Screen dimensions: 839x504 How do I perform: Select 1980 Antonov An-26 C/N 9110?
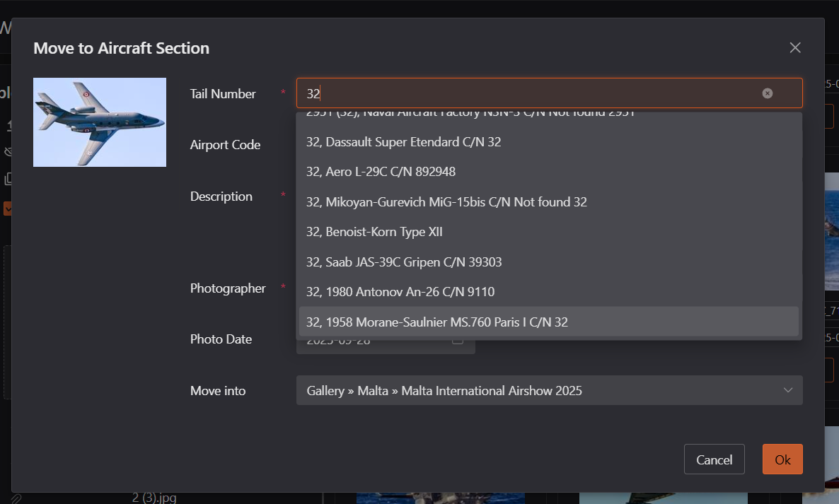(400, 292)
